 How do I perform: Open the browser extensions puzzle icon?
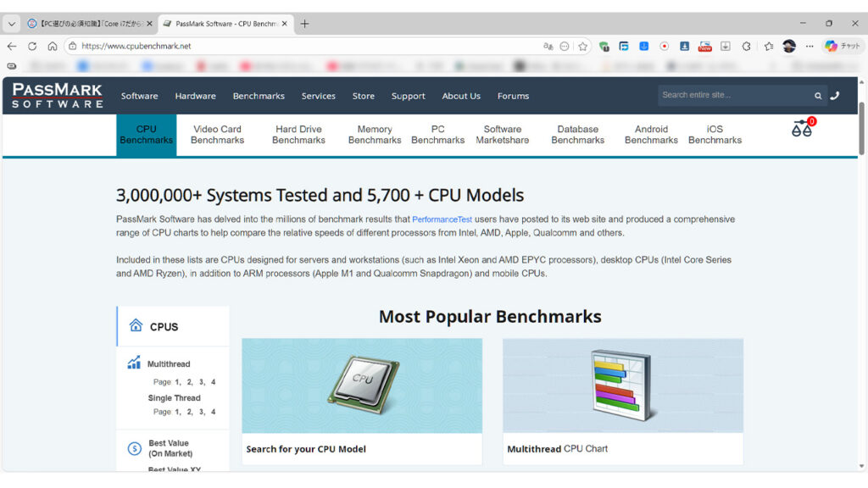pyautogui.click(x=746, y=47)
